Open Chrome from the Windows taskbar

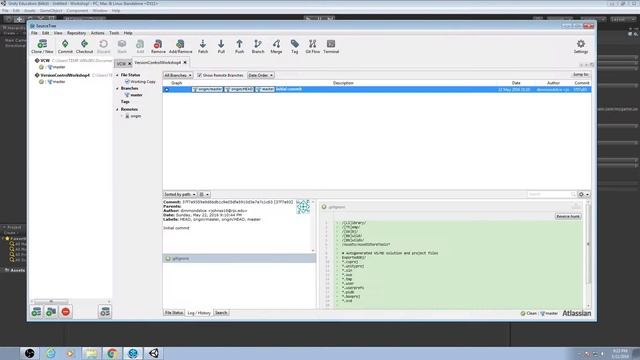[112, 353]
